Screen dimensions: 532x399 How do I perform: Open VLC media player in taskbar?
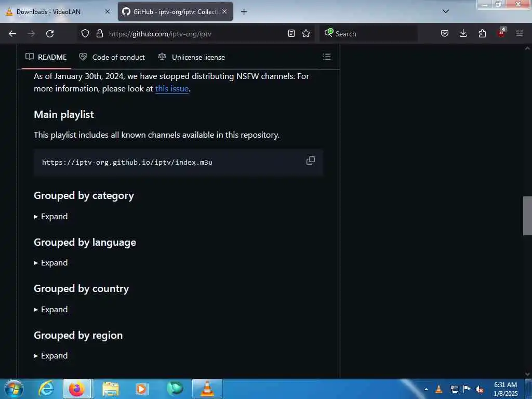click(207, 389)
